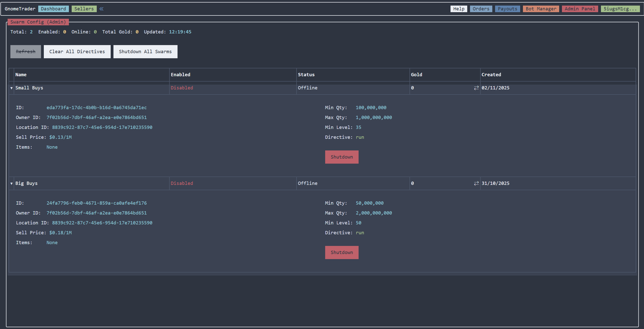Click the ID 24fa7796-feb0-4671-859a-ca0afe4ef176

(96, 203)
